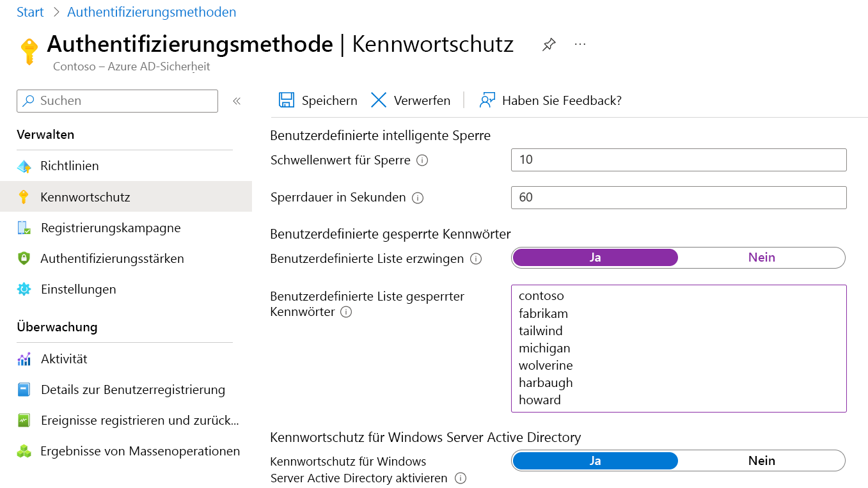Screen dimensions: 868x488
Task: Show info for Sperrdauer in Sekunden
Action: [x=418, y=198]
